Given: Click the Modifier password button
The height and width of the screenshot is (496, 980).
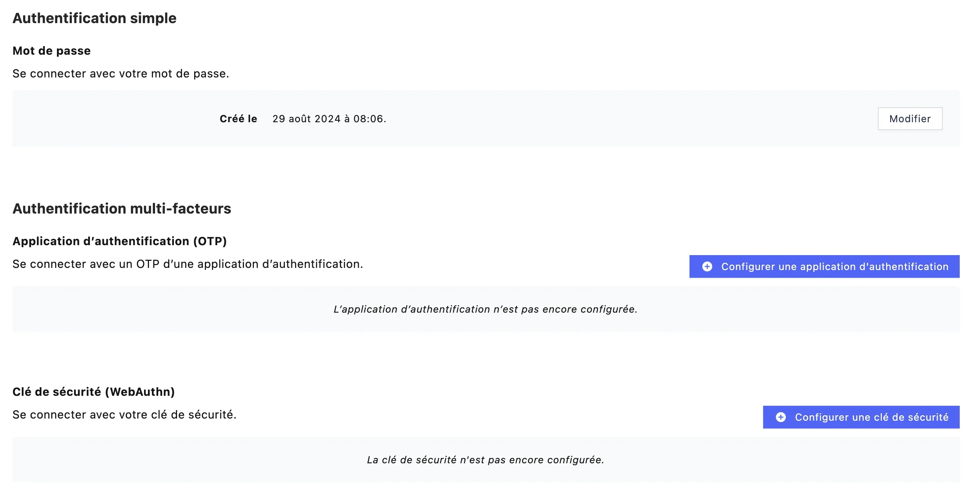Looking at the screenshot, I should pyautogui.click(x=910, y=119).
